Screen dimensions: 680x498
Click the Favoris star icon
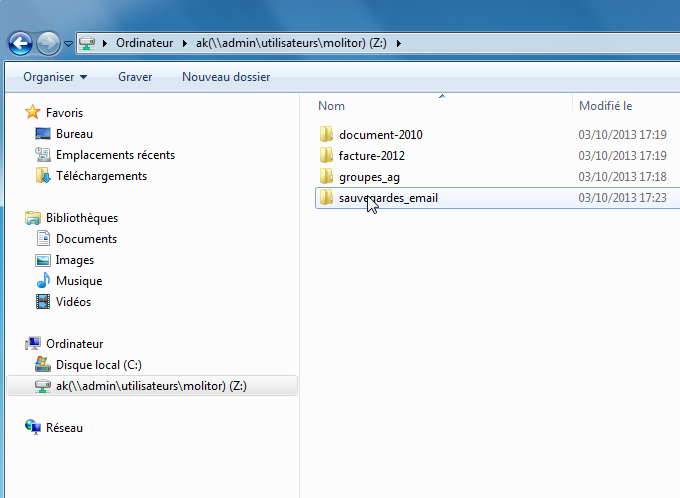point(33,112)
